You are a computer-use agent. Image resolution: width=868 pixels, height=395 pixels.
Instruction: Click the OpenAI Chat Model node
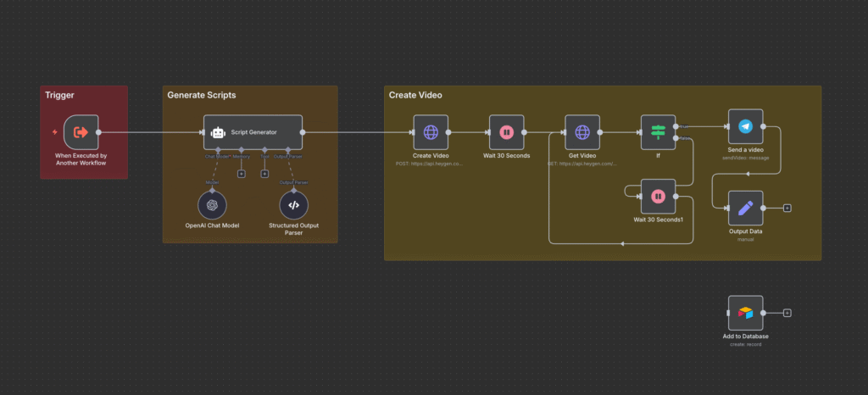coord(213,205)
